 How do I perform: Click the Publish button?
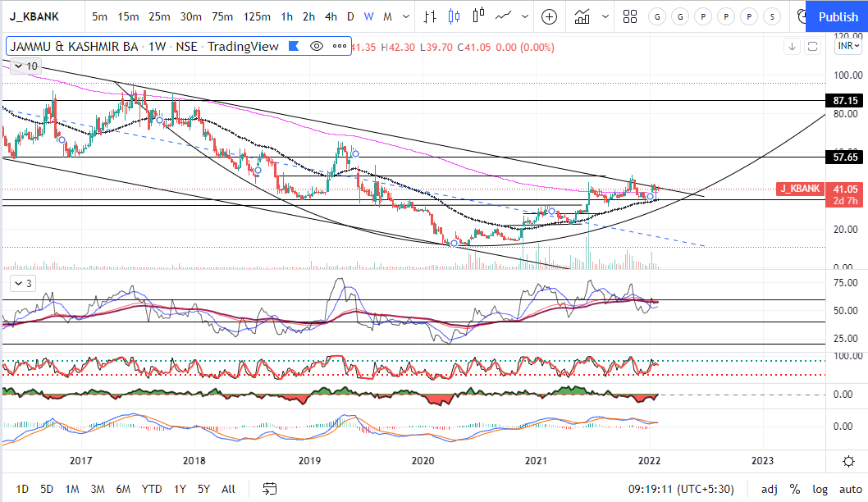point(838,16)
